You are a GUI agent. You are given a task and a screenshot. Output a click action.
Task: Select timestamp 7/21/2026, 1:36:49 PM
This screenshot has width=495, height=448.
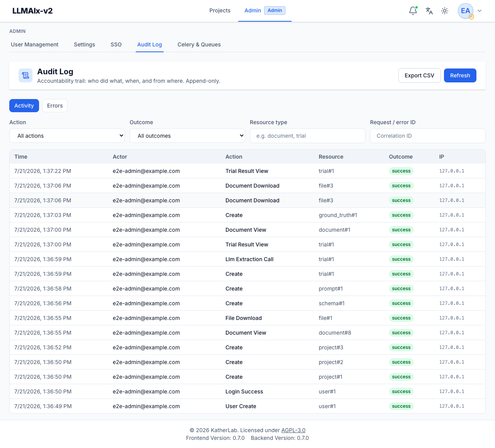coord(43,406)
